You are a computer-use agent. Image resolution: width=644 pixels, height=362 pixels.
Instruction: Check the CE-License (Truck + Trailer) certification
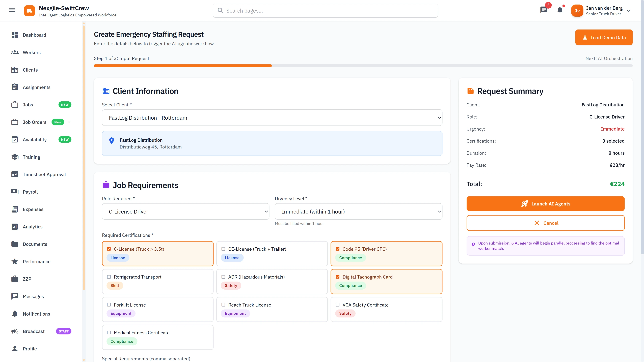(x=223, y=249)
